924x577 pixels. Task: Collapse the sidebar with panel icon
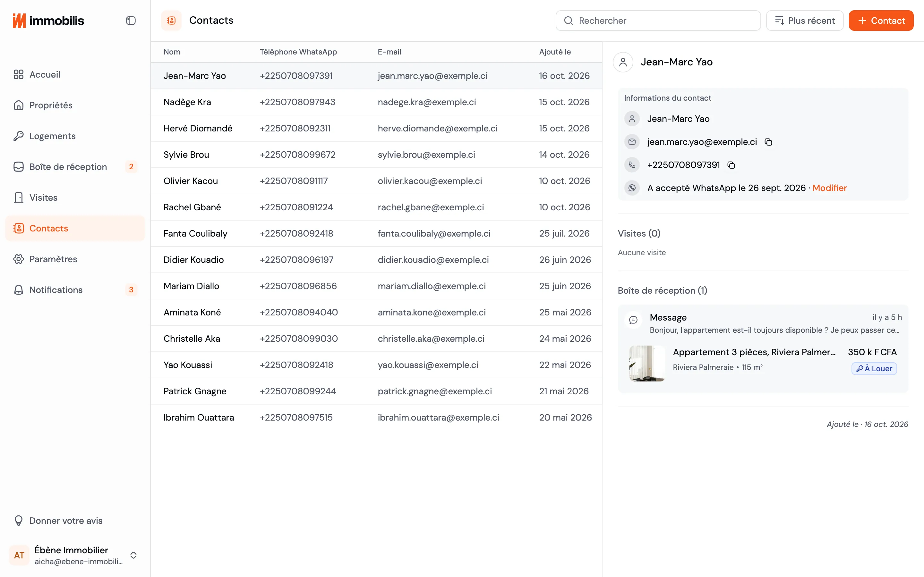pyautogui.click(x=131, y=21)
